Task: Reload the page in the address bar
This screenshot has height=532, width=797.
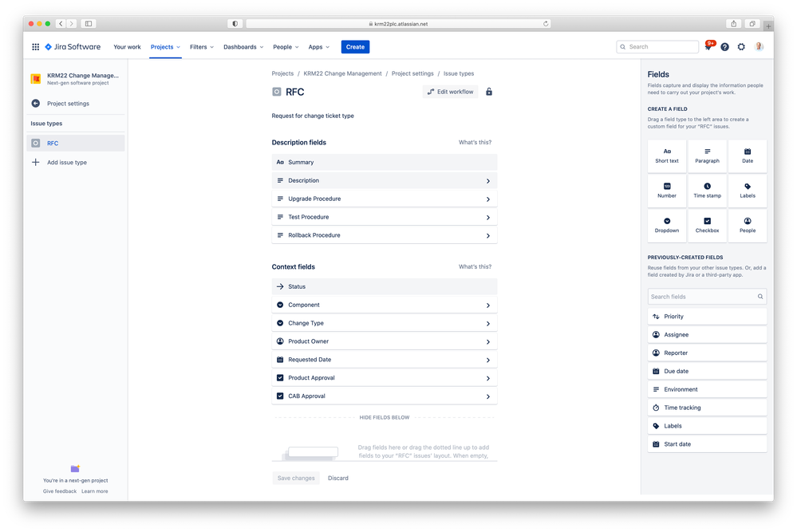Action: [x=546, y=24]
